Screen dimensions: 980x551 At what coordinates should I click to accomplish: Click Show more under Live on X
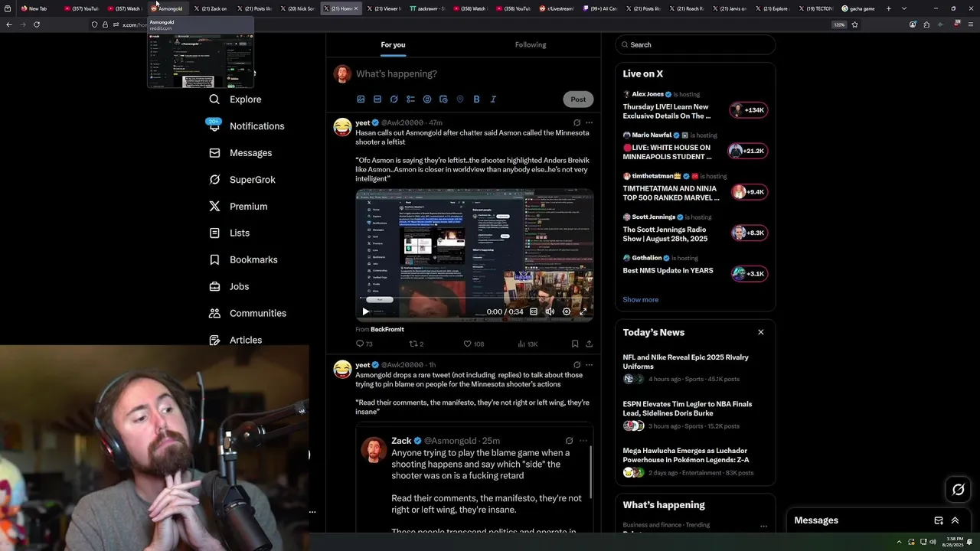pyautogui.click(x=641, y=300)
